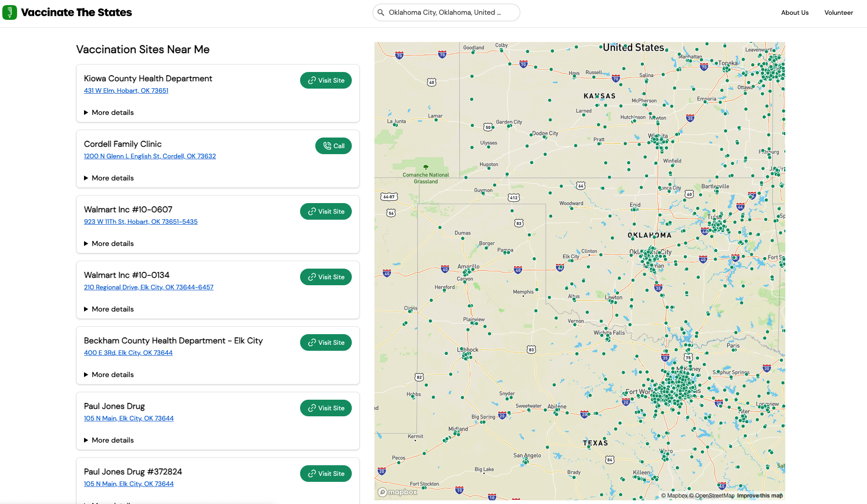Expand More details for Walmart Inc #10-0607
This screenshot has height=504, width=867.
coord(109,244)
